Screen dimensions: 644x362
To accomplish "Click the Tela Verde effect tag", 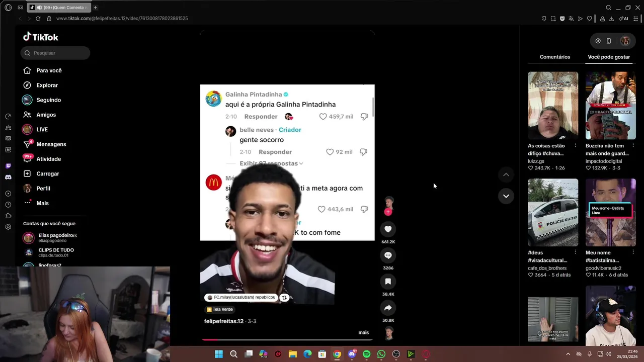I will (220, 310).
